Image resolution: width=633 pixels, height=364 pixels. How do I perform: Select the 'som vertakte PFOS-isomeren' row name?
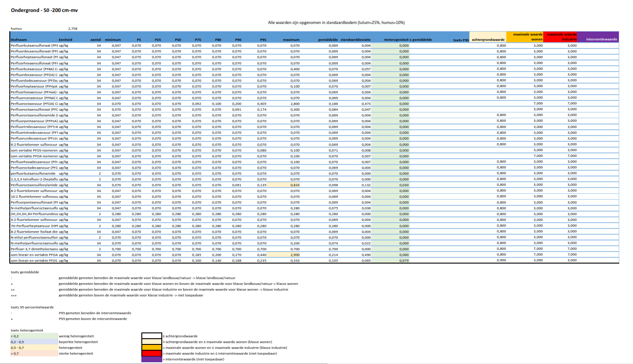click(34, 150)
